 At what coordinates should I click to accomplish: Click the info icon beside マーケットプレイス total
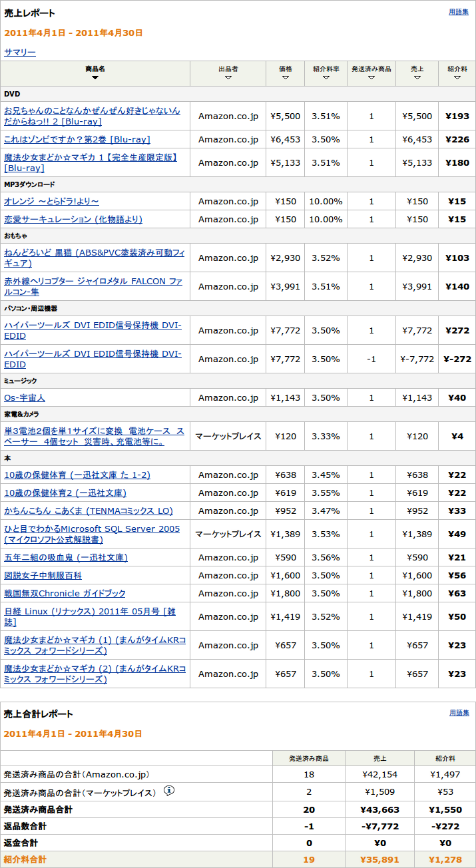coord(169,791)
